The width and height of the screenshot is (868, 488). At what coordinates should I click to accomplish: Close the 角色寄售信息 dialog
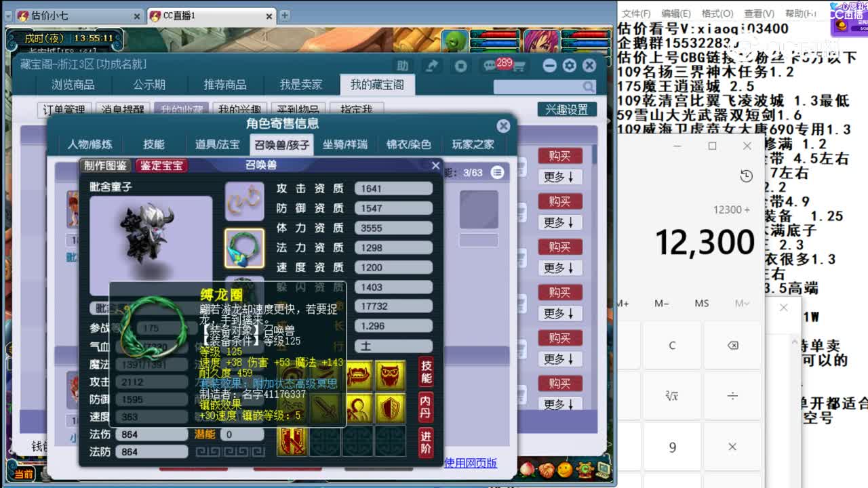(503, 126)
